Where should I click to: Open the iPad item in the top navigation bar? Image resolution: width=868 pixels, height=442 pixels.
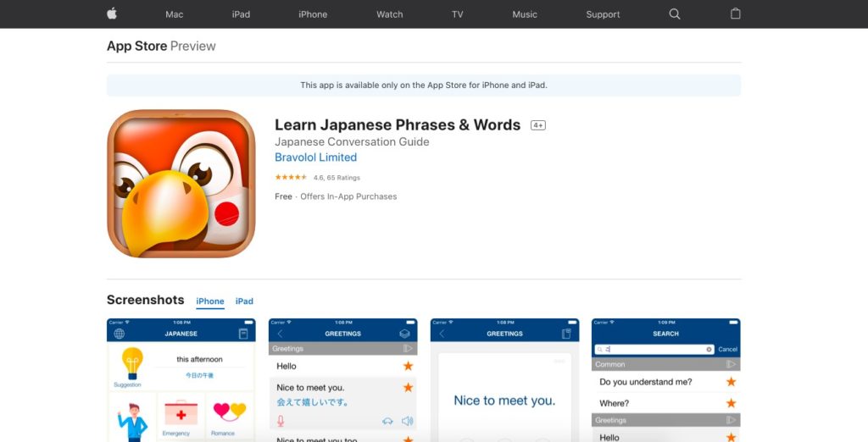point(241,14)
